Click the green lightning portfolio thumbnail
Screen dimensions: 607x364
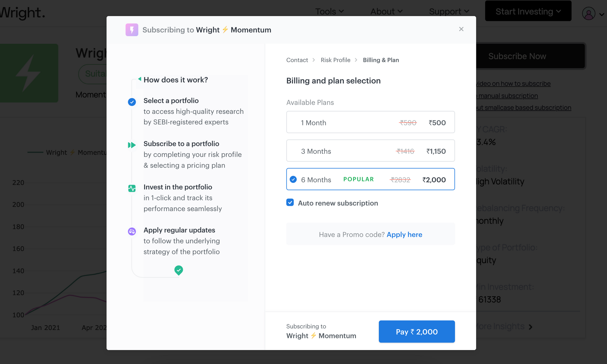pos(29,73)
